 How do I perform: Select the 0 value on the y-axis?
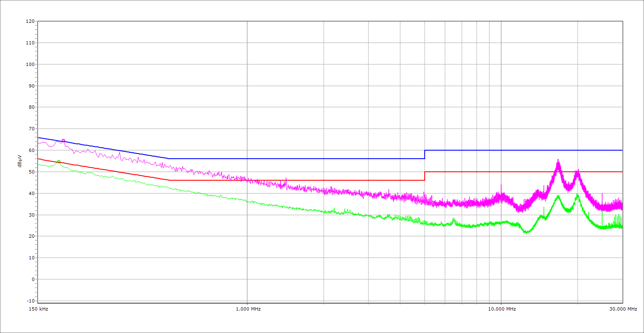[x=33, y=279]
